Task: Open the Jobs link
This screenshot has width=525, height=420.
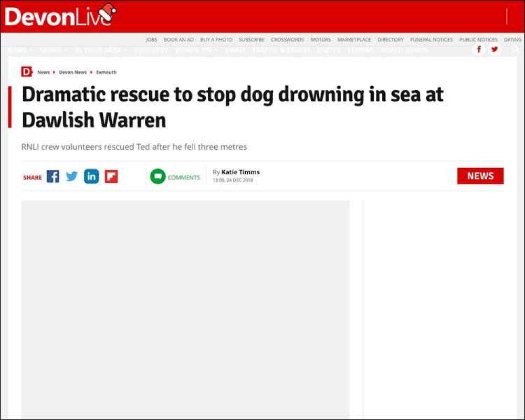Action: coord(151,39)
